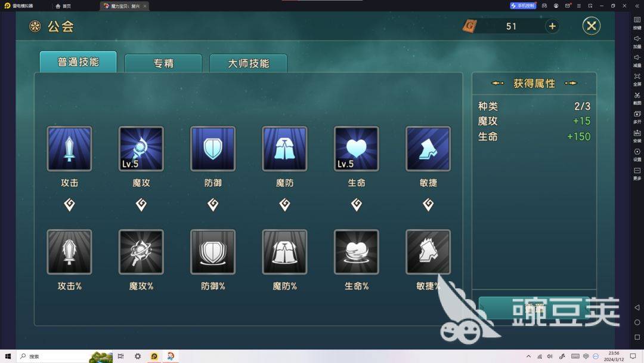Click the diamond marker under 魔攻
644x363 pixels.
pos(141,204)
